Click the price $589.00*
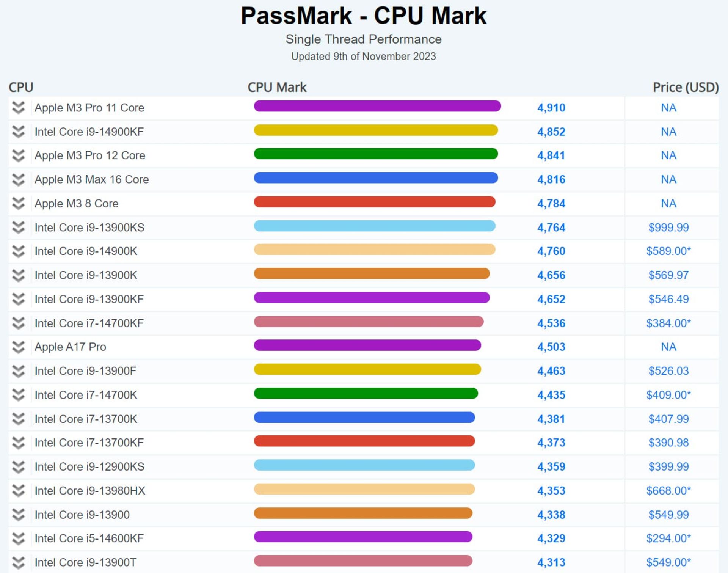The height and width of the screenshot is (573, 728). [x=668, y=251]
